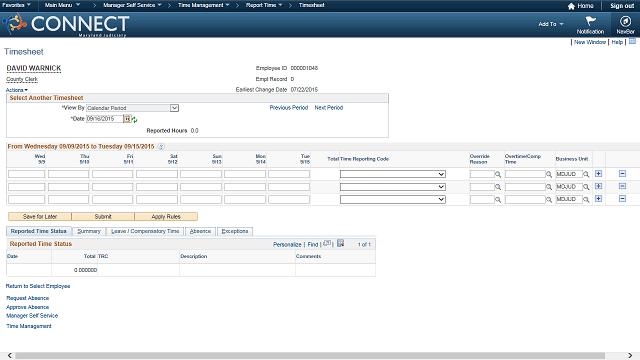The image size is (640, 360).
Task: Add a row with first plus icon
Action: coord(598,173)
